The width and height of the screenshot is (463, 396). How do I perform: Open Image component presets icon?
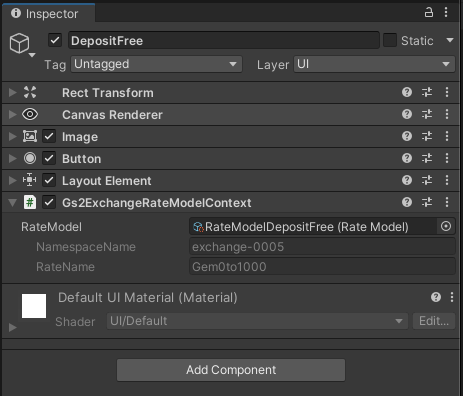click(x=427, y=136)
